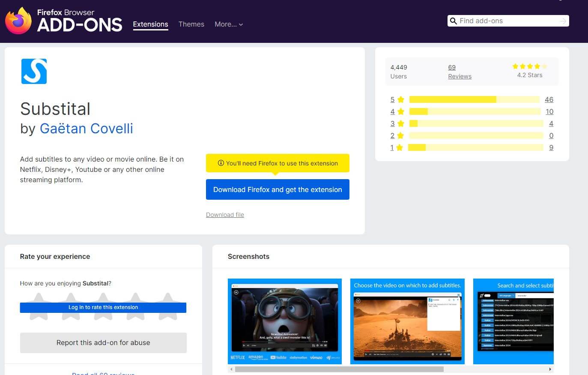Rate Substital three stars
Screen dimensions: 588x375
point(103,306)
